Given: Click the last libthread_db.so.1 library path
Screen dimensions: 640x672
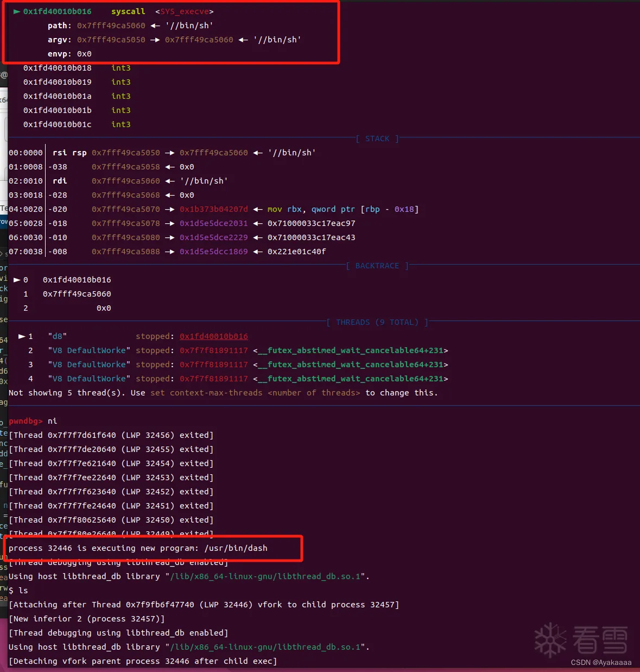Looking at the screenshot, I should pyautogui.click(x=265, y=647).
